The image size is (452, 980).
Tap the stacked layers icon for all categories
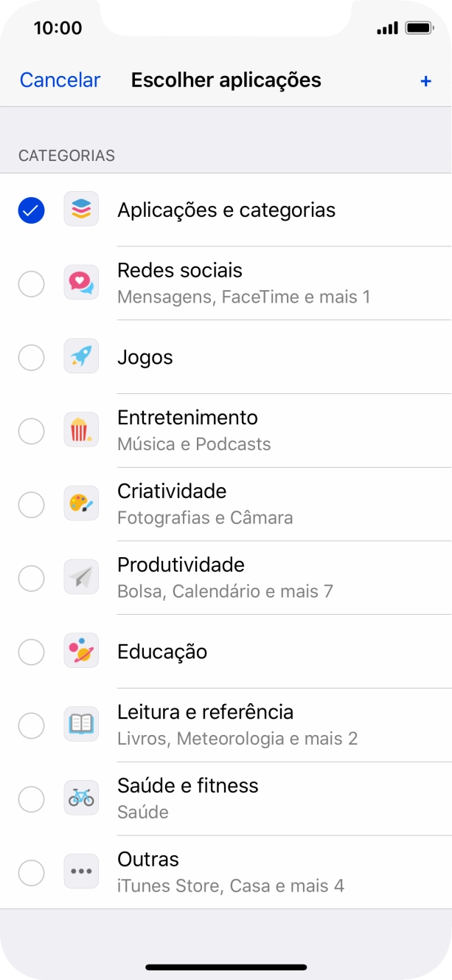click(x=81, y=209)
